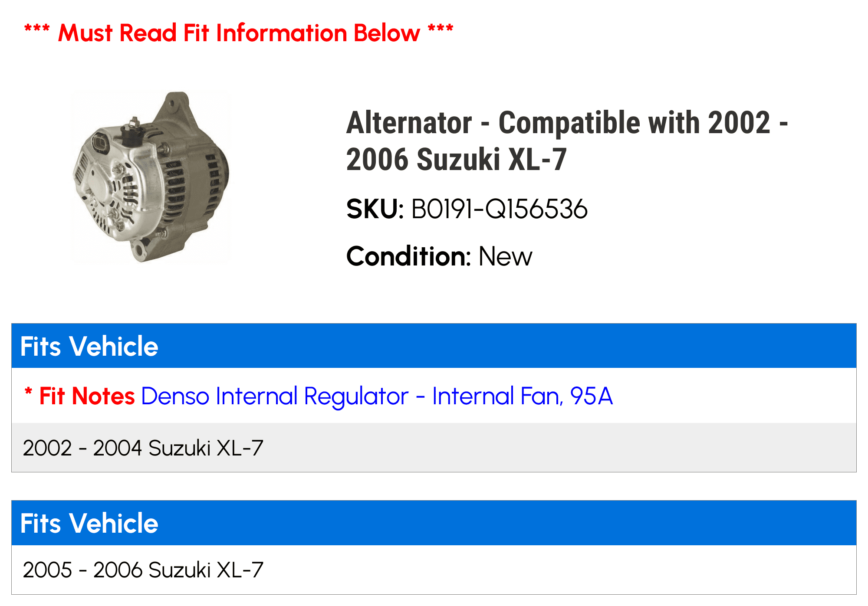This screenshot has height=606, width=868.
Task: Click the three asterisks after "Information Below"
Action: point(440,29)
